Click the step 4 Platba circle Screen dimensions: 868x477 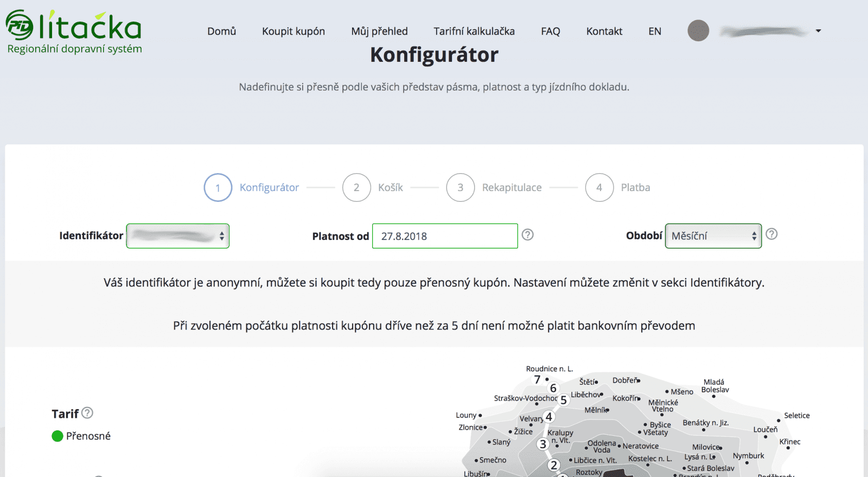(x=599, y=187)
